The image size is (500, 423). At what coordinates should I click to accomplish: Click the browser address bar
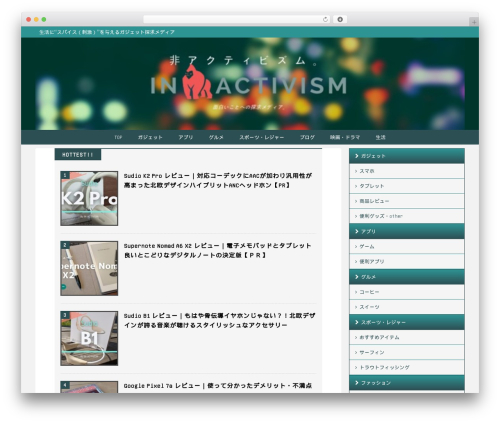pos(236,19)
